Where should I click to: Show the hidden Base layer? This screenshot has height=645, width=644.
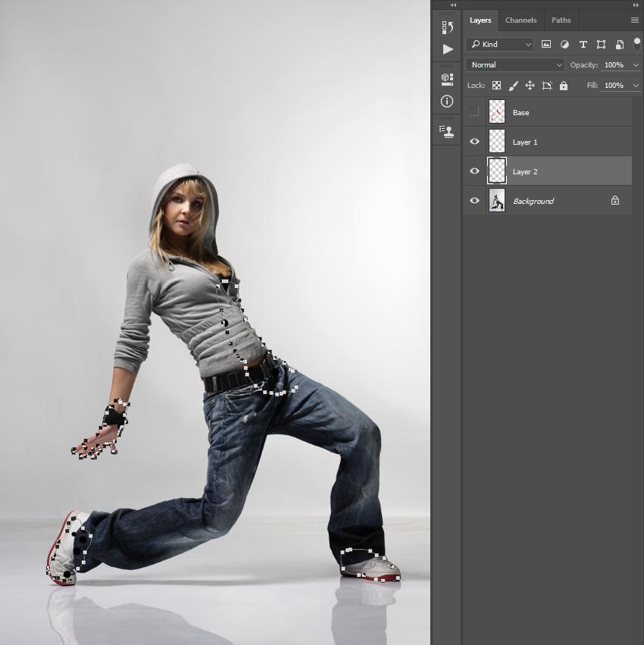(474, 112)
